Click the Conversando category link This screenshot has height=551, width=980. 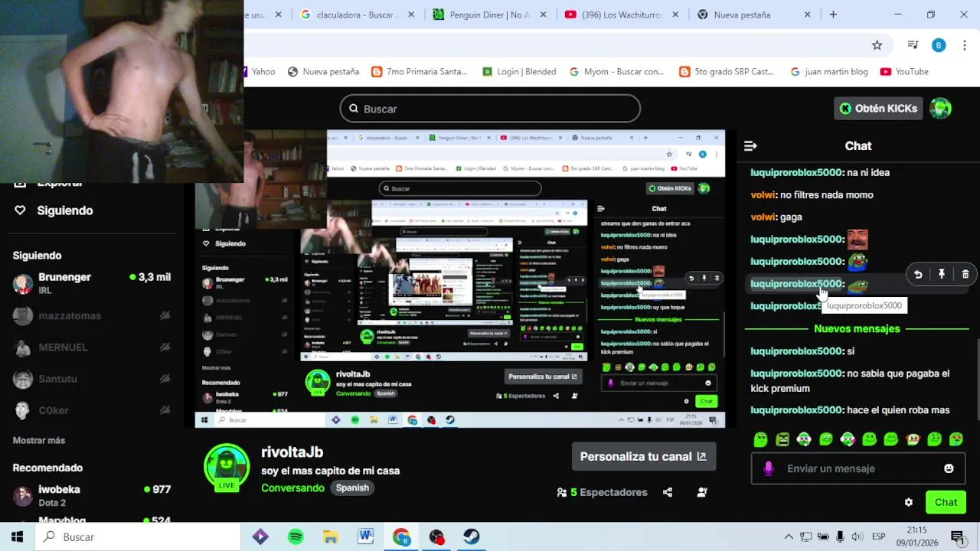(x=292, y=487)
